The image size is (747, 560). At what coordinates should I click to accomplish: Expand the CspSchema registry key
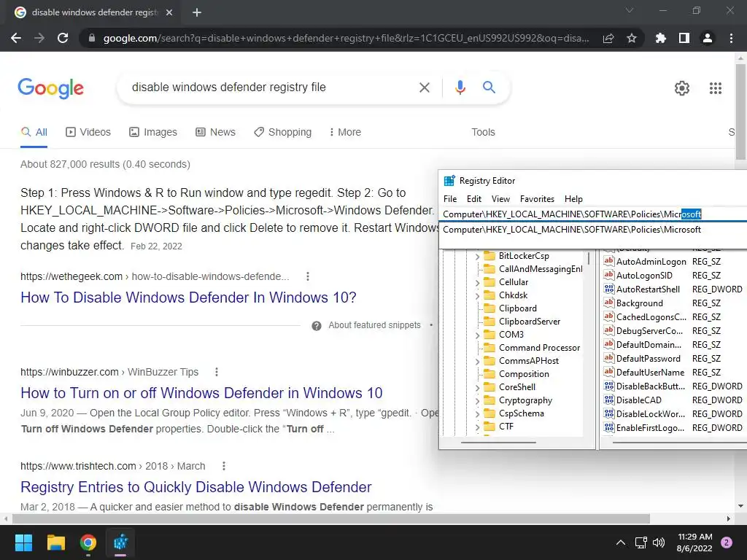click(477, 414)
